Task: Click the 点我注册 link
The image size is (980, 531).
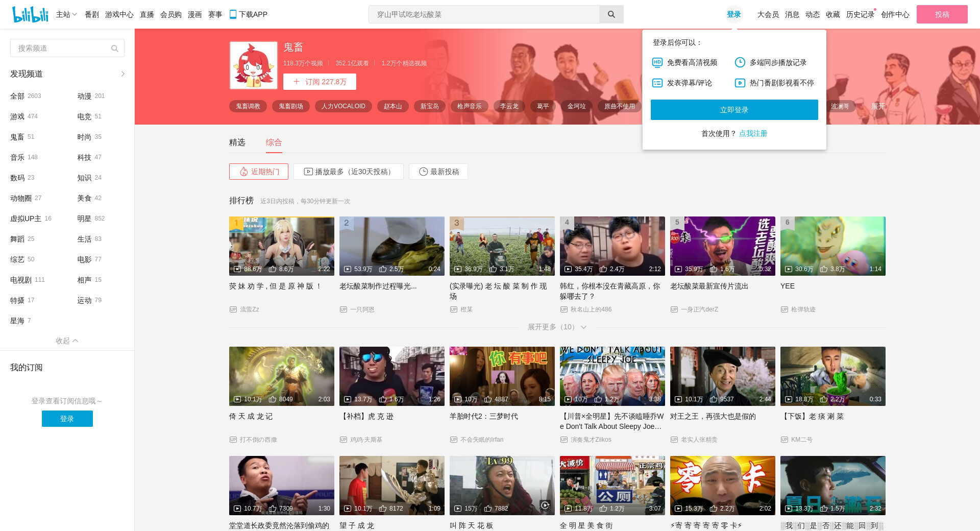Action: click(753, 133)
